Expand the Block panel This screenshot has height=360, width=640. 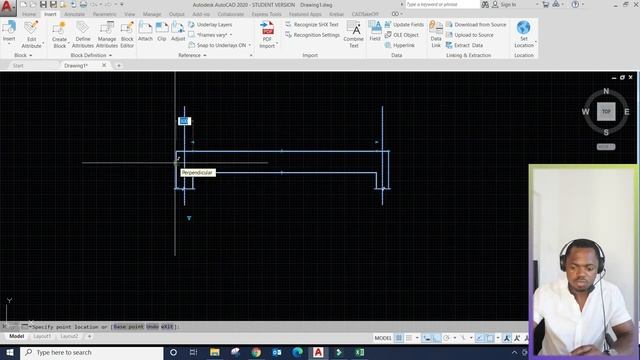pos(23,55)
